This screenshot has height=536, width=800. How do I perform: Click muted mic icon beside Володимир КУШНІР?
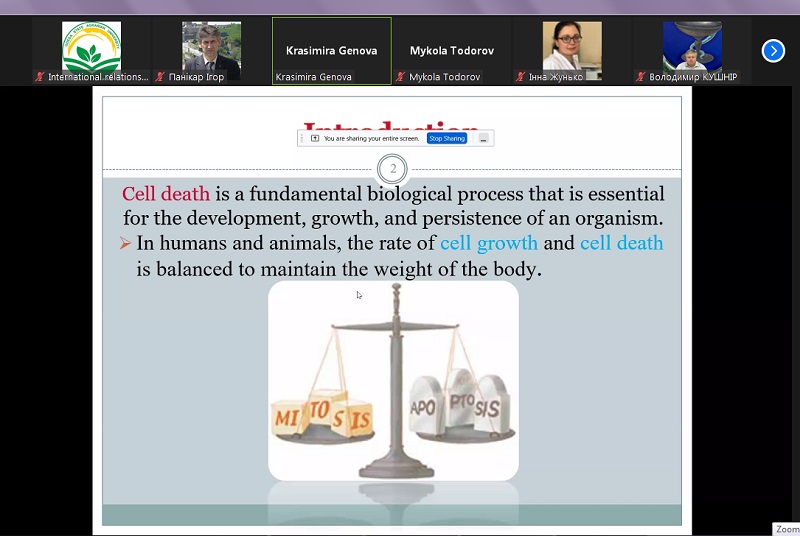641,77
